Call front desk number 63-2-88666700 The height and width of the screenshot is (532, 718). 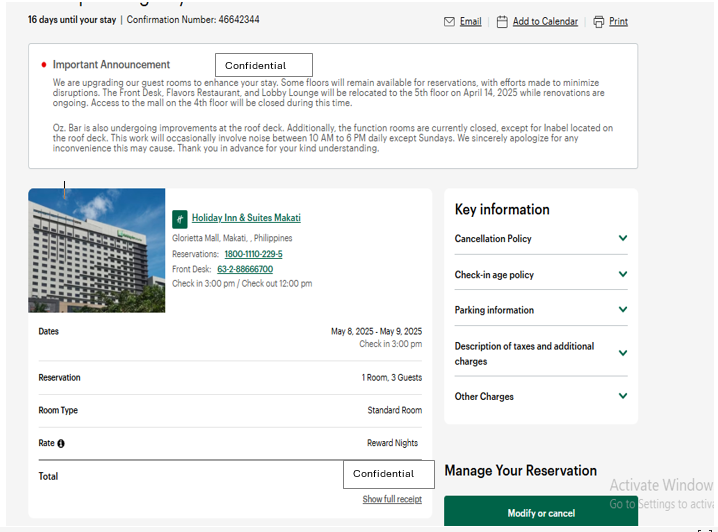click(x=245, y=269)
